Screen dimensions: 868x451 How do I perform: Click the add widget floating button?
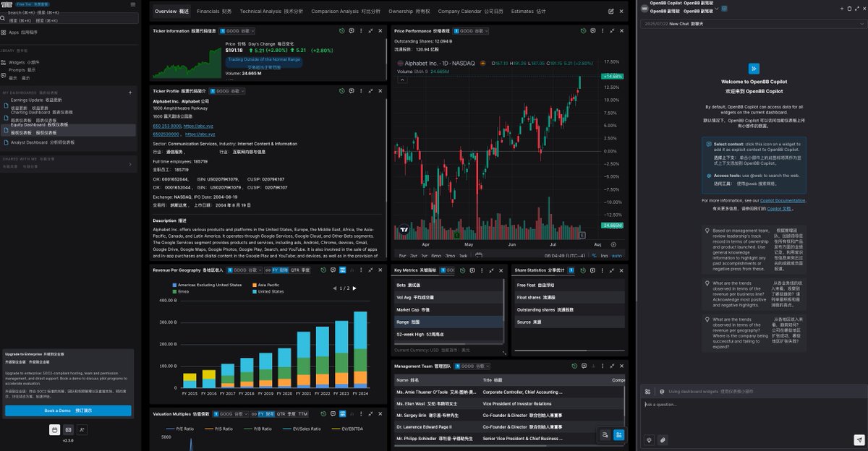click(618, 434)
